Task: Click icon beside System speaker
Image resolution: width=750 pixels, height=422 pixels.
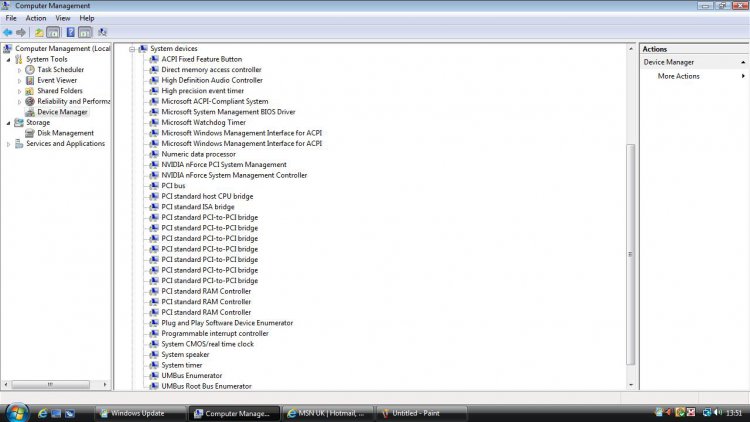Action: pos(154,355)
